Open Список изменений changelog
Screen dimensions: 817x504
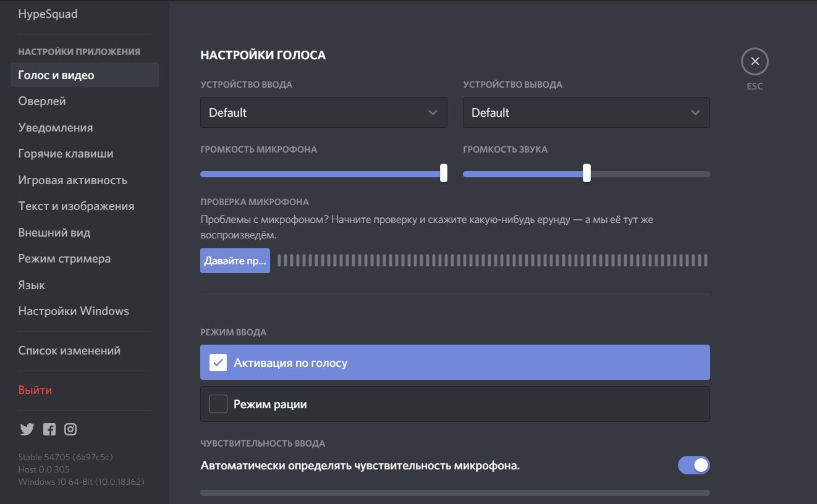[69, 351]
